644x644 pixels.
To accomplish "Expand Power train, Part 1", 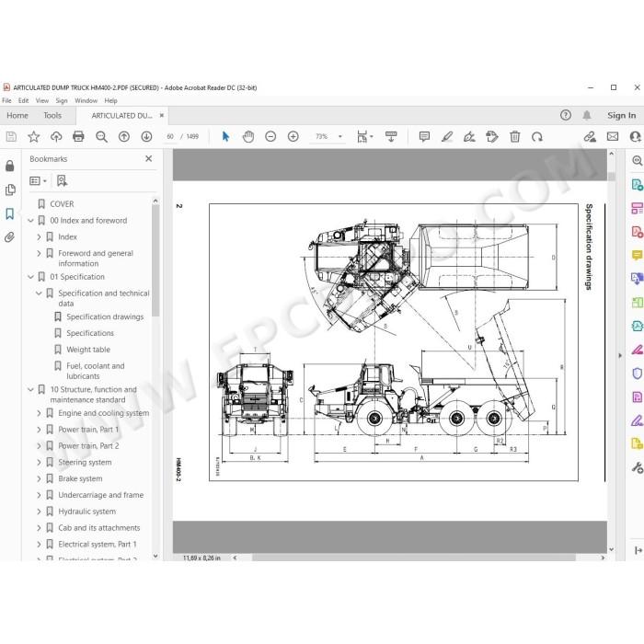I will pos(39,430).
